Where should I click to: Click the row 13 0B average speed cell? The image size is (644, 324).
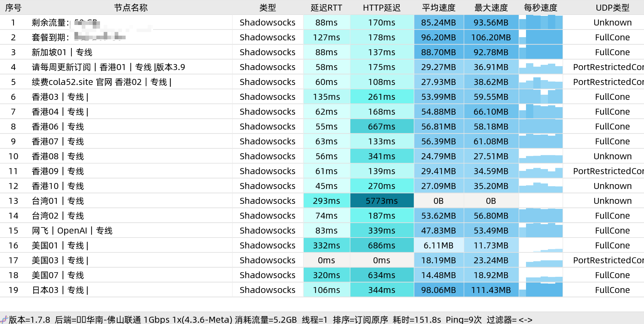tap(439, 201)
